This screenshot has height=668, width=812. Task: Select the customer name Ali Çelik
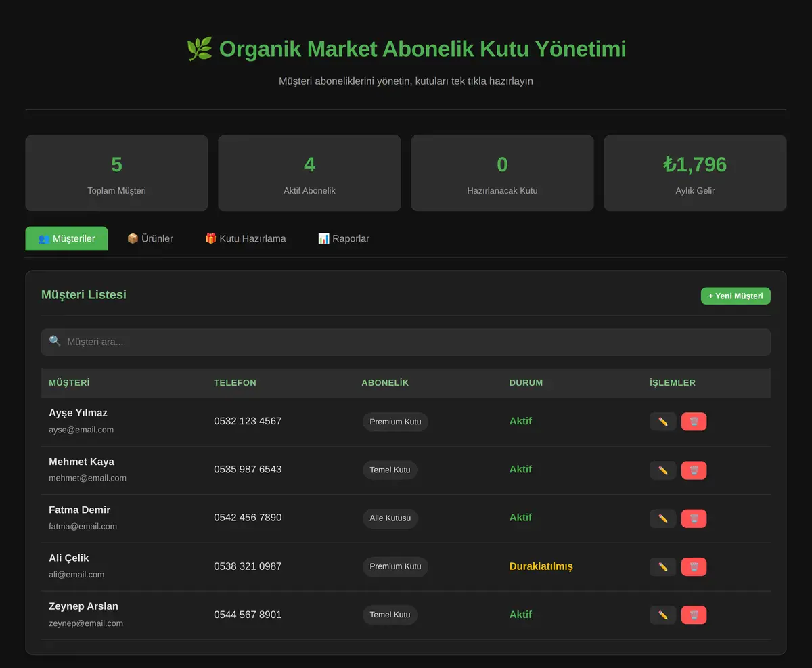68,558
